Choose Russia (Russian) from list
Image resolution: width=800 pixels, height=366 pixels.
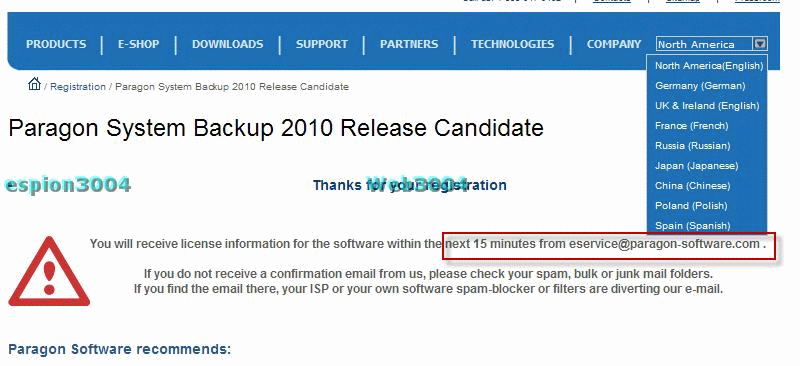pyautogui.click(x=692, y=145)
